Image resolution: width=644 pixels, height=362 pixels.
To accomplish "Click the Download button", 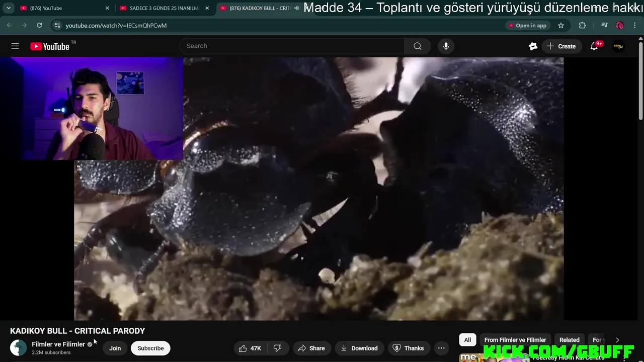I will click(x=359, y=348).
